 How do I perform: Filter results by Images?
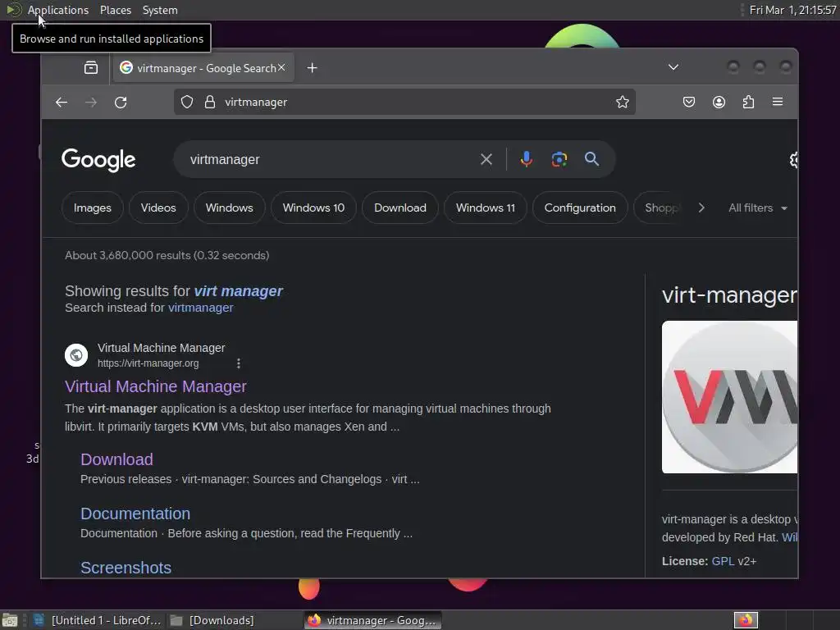[x=93, y=208]
